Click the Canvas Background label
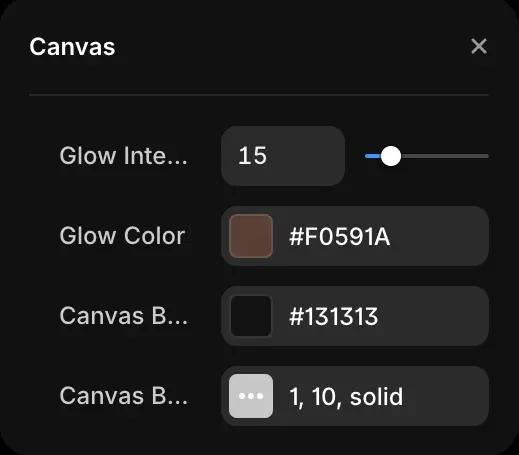The height and width of the screenshot is (455, 519). pos(123,316)
